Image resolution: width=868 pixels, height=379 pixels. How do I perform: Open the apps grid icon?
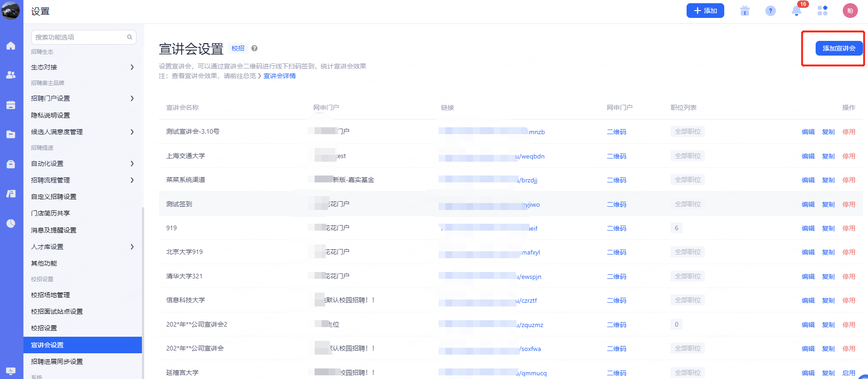click(x=823, y=11)
